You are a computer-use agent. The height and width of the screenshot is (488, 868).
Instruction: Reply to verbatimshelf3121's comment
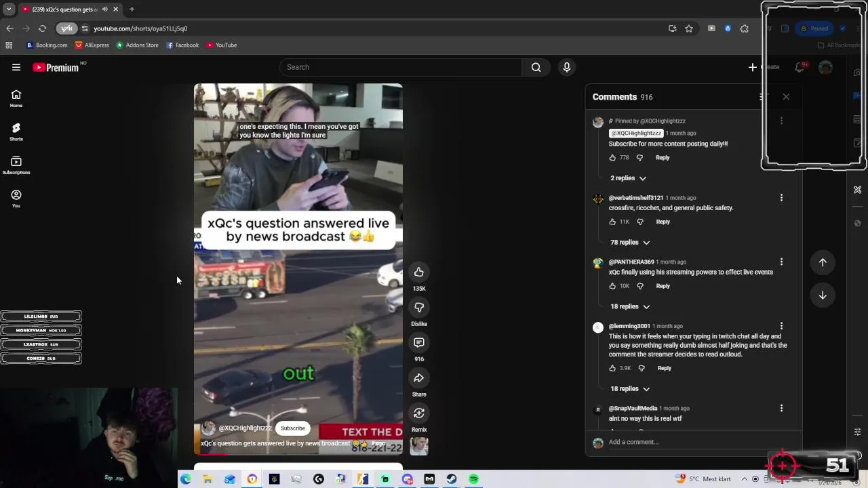point(663,222)
